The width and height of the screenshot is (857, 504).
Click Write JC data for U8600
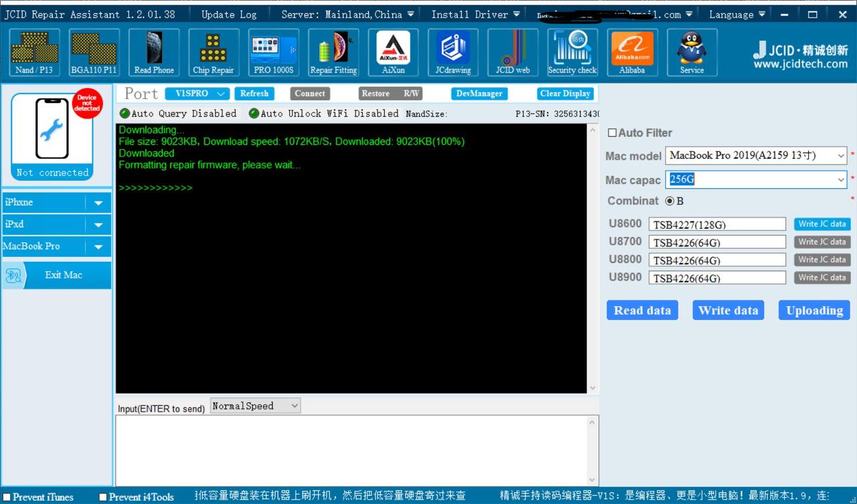click(x=822, y=224)
